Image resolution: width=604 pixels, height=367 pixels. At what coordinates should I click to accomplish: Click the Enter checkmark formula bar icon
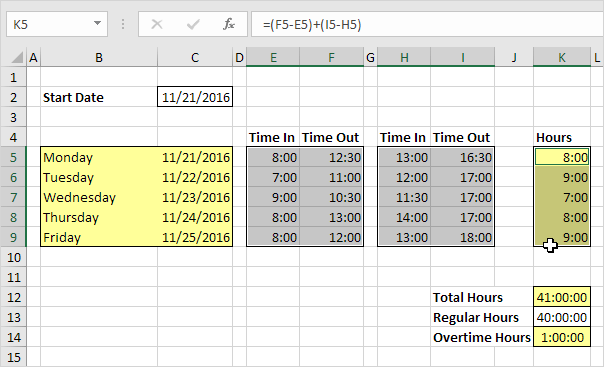coord(193,25)
